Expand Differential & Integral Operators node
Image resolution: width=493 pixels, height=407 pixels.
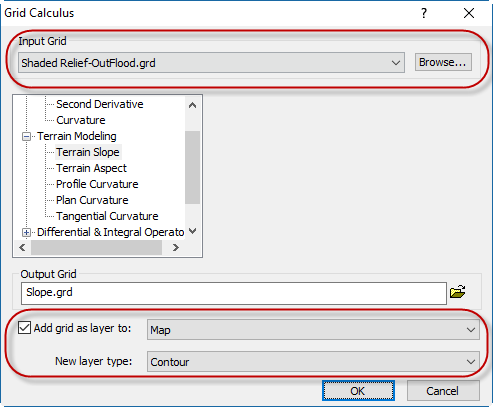(26, 232)
